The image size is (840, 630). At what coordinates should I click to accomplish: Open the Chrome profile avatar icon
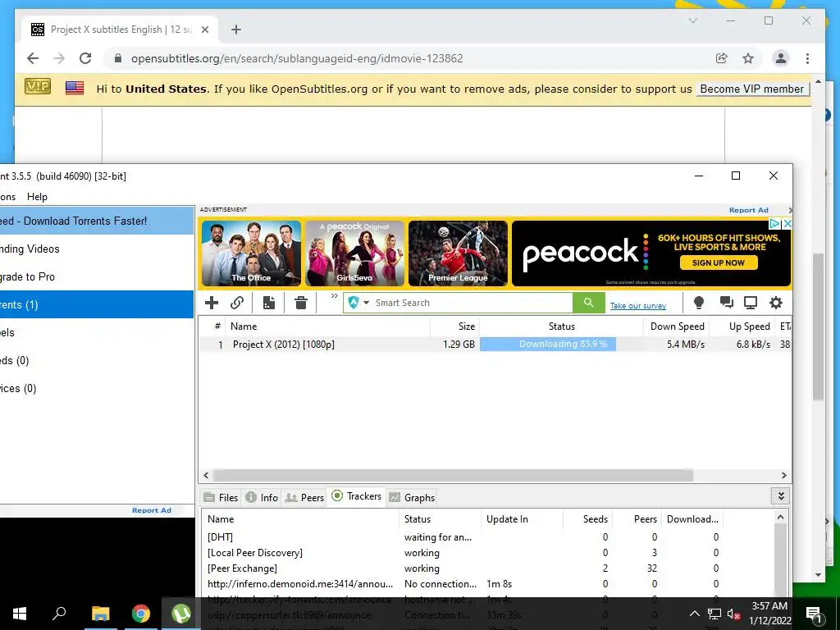pyautogui.click(x=781, y=58)
